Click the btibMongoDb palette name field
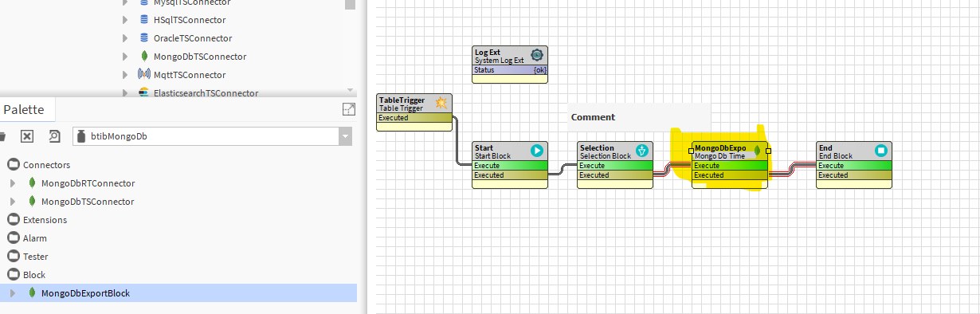The width and height of the screenshot is (980, 314). click(x=206, y=136)
